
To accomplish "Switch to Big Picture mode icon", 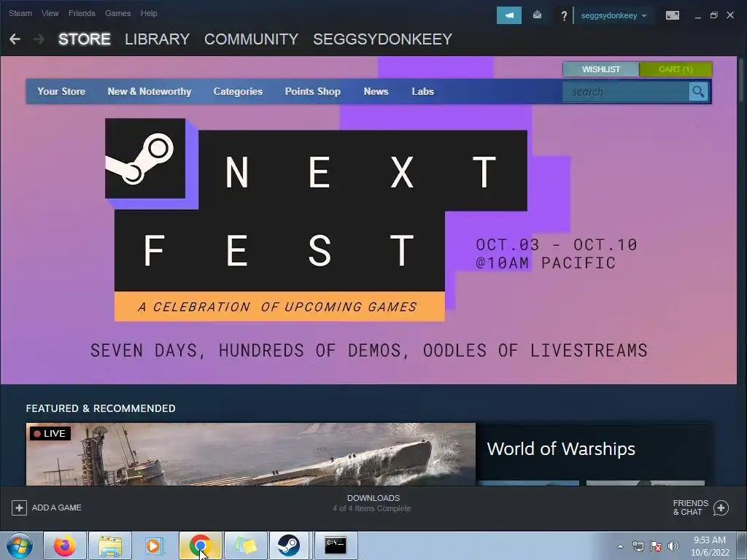I will pyautogui.click(x=672, y=16).
